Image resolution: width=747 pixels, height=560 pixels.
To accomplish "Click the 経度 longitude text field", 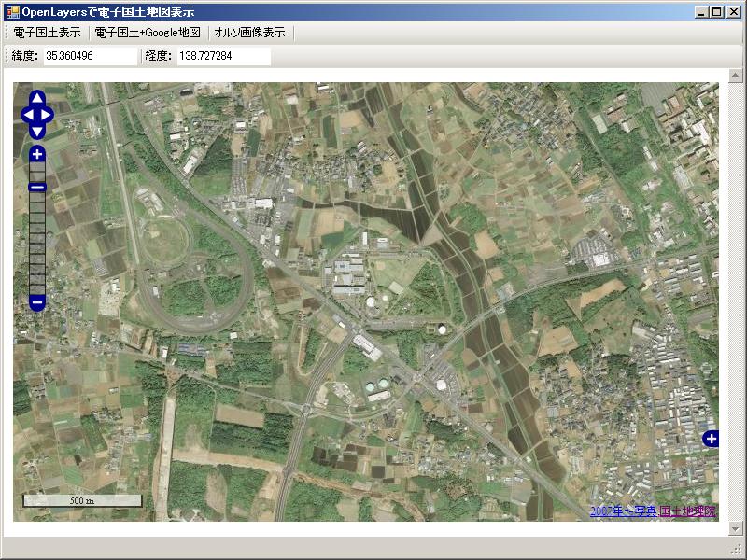I will [x=222, y=56].
